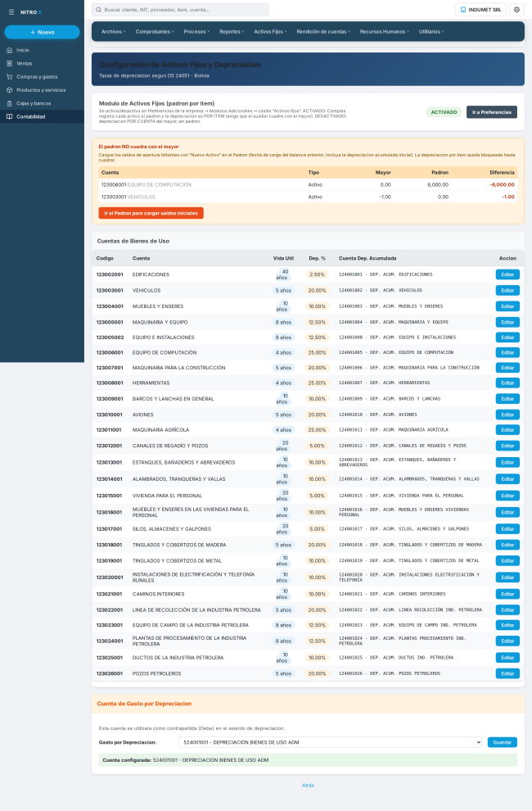Viewport: 532px width, 811px height.
Task: Click the -6,000.00 difference value
Action: coord(502,184)
